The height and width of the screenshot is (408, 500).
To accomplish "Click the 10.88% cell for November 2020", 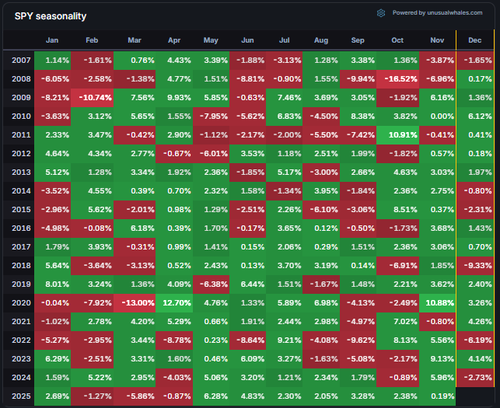I will coord(437,303).
